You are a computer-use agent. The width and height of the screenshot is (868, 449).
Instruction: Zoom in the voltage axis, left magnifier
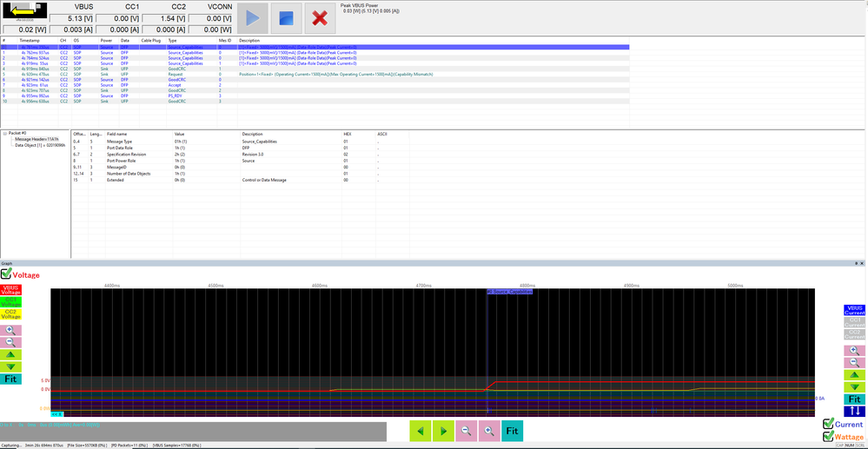coord(10,329)
